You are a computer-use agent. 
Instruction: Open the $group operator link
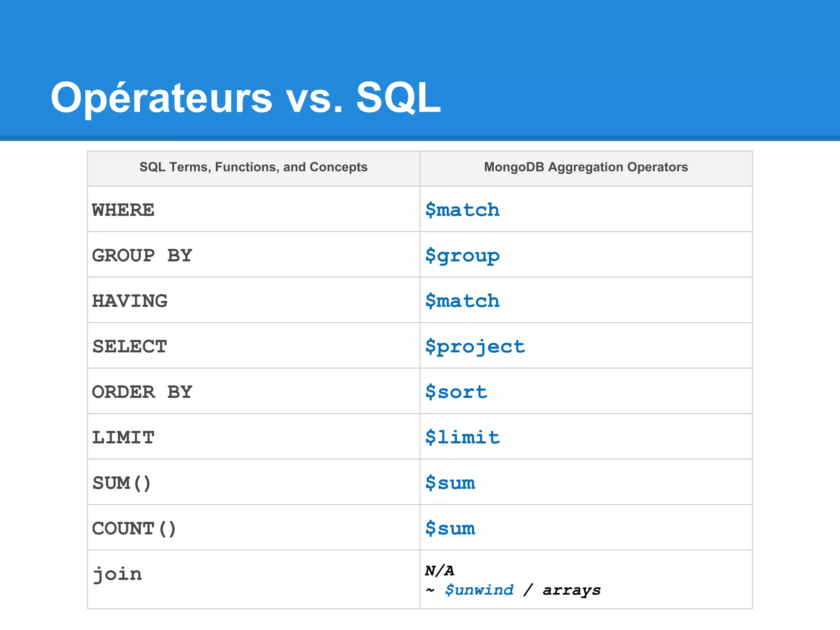click(462, 256)
